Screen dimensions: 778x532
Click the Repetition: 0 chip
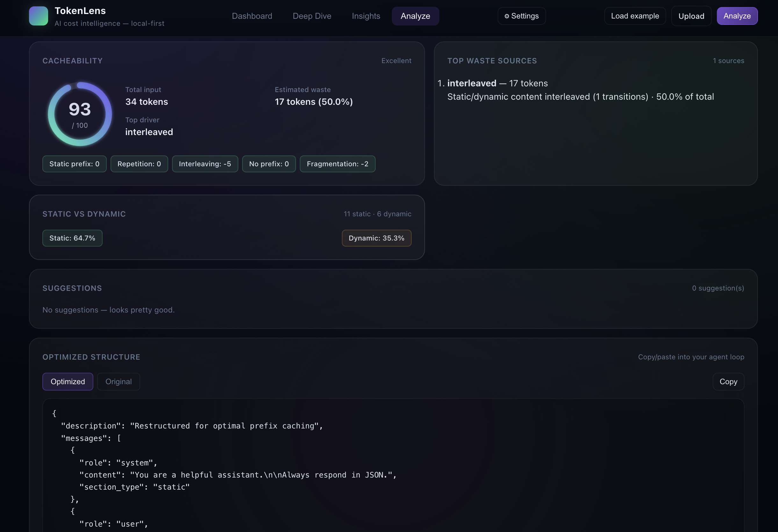139,164
